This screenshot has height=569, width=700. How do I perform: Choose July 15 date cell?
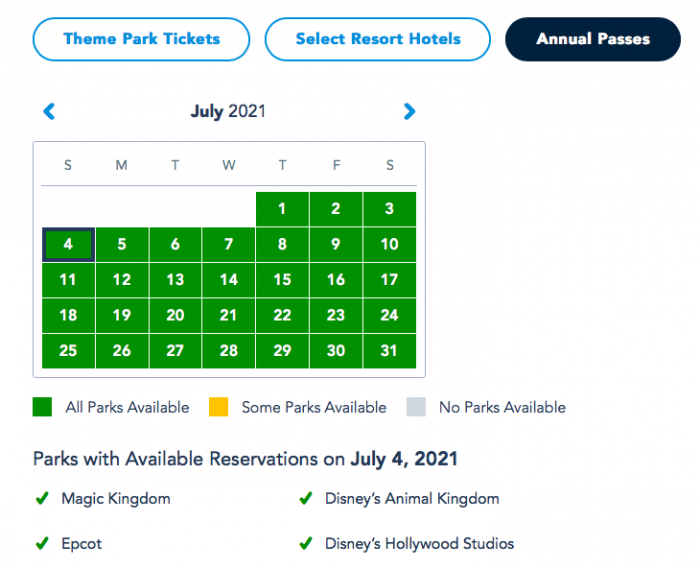click(282, 280)
